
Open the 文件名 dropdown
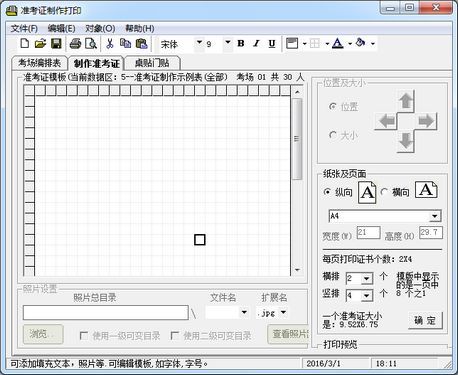244,312
